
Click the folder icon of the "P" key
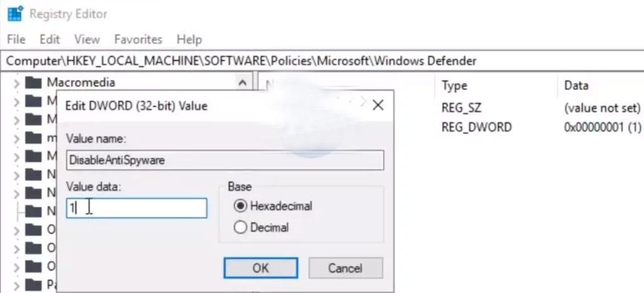[x=33, y=284]
